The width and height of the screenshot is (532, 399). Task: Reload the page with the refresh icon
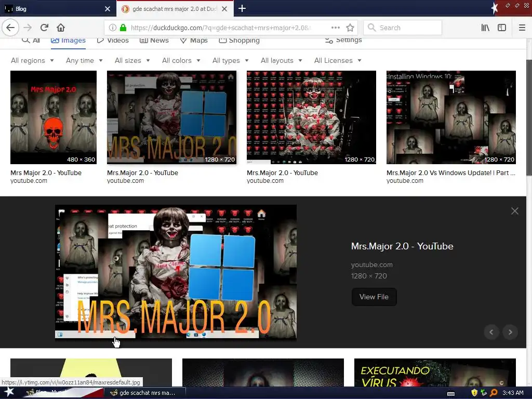coord(44,28)
